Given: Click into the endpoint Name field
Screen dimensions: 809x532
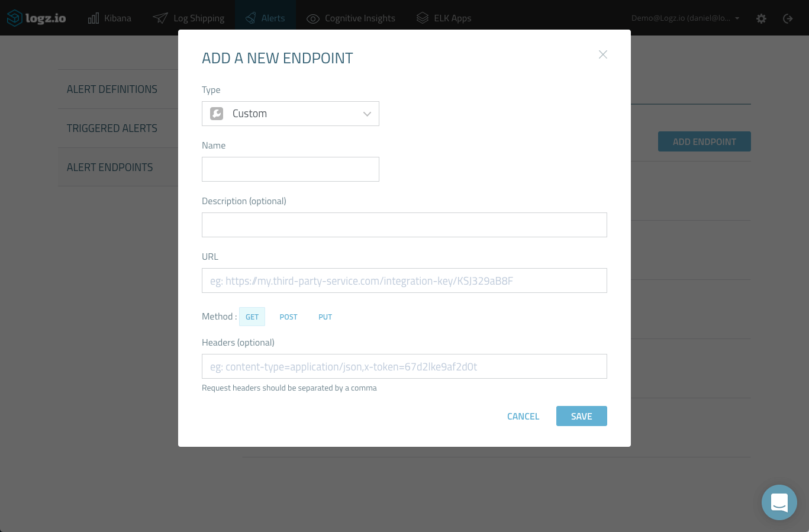Looking at the screenshot, I should click(x=290, y=169).
